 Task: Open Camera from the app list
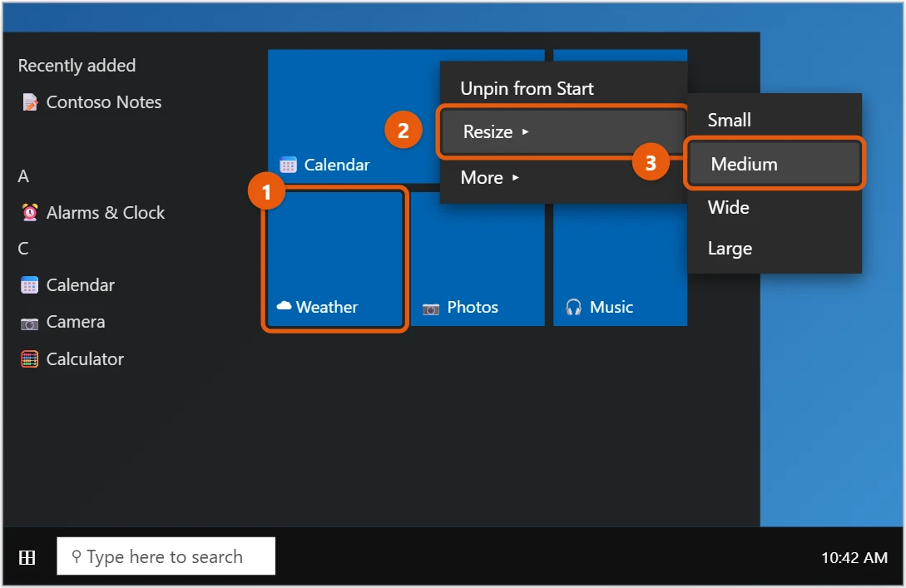click(x=63, y=323)
